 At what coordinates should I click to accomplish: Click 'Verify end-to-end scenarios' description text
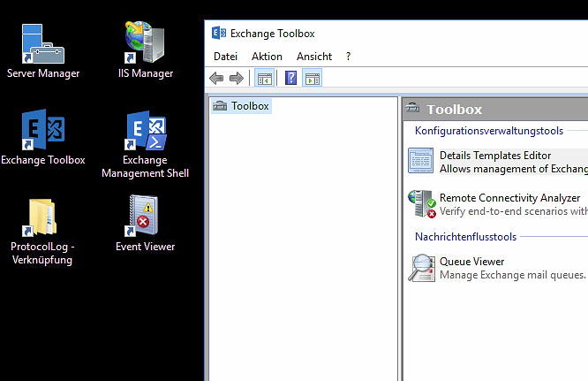514,211
